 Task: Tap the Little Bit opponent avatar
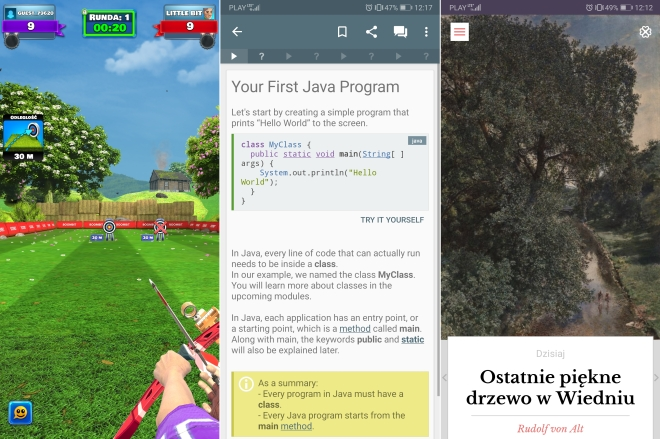(x=208, y=15)
